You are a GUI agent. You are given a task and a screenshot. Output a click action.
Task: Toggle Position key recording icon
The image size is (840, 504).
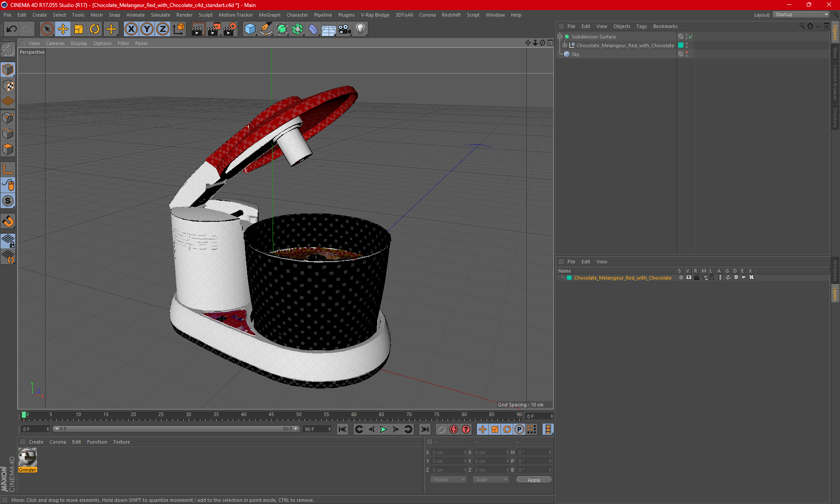[483, 429]
